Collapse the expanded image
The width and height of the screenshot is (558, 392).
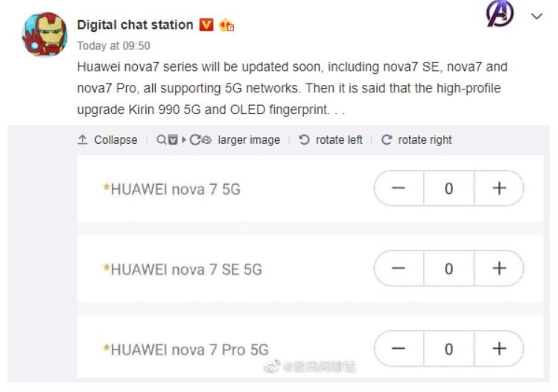107,139
